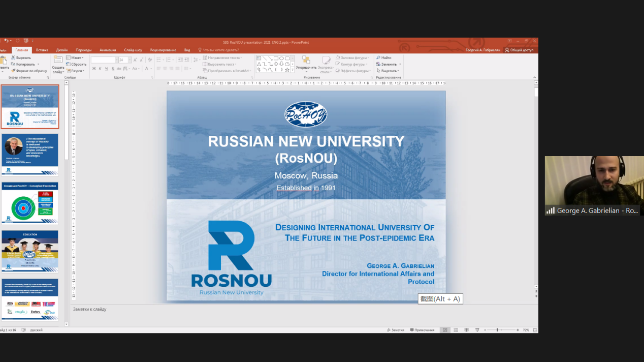Toggle bold Ж formatting

94,69
